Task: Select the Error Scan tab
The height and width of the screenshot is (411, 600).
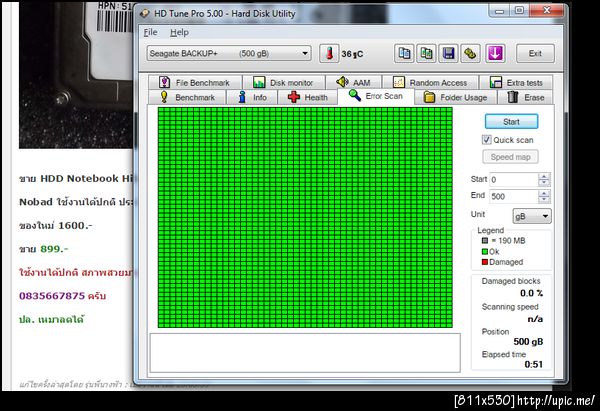Action: click(376, 96)
